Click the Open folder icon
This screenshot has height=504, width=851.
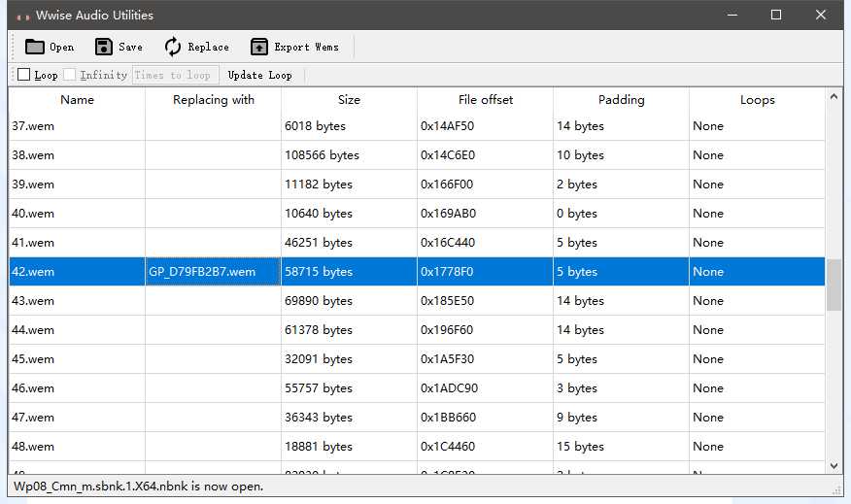[35, 47]
